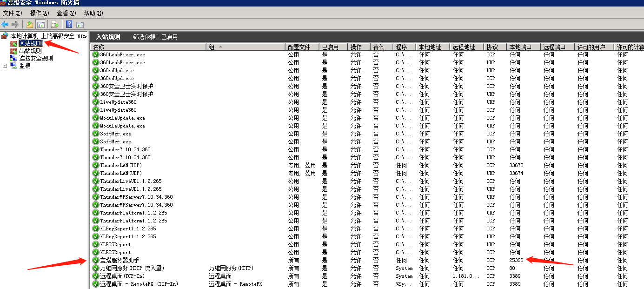This screenshot has height=289, width=644.
Task: Open the 查看(V) menu
Action: 66,13
